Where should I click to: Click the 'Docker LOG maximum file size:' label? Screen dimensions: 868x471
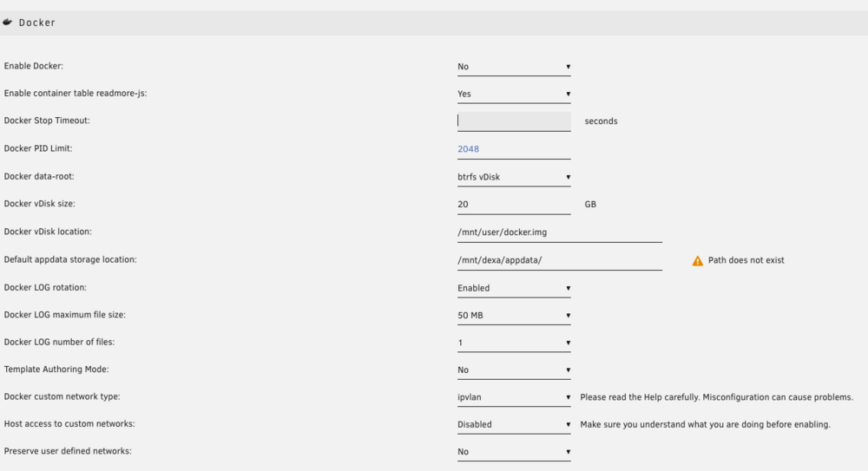point(65,315)
